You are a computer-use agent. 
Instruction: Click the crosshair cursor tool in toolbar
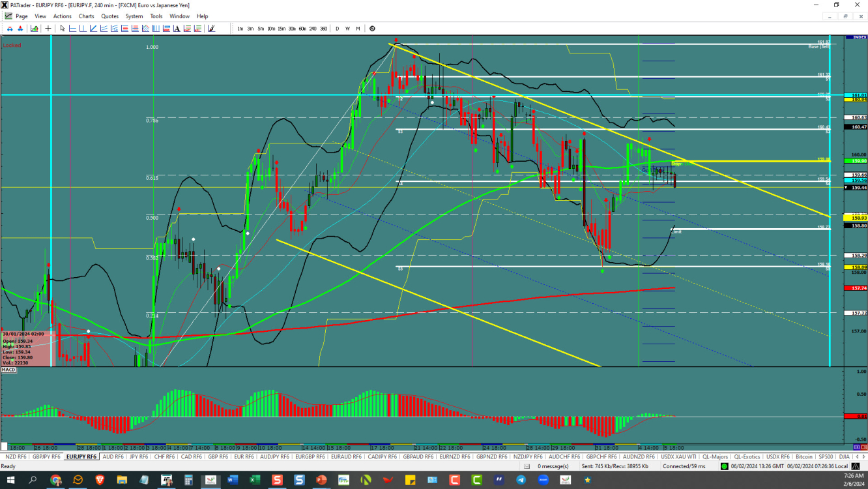[48, 29]
